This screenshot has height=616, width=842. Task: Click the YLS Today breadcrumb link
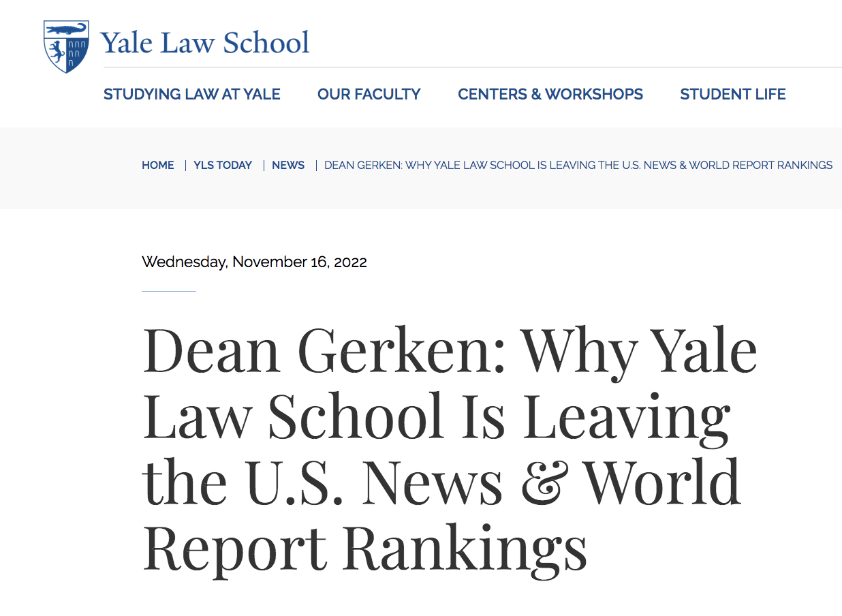223,165
